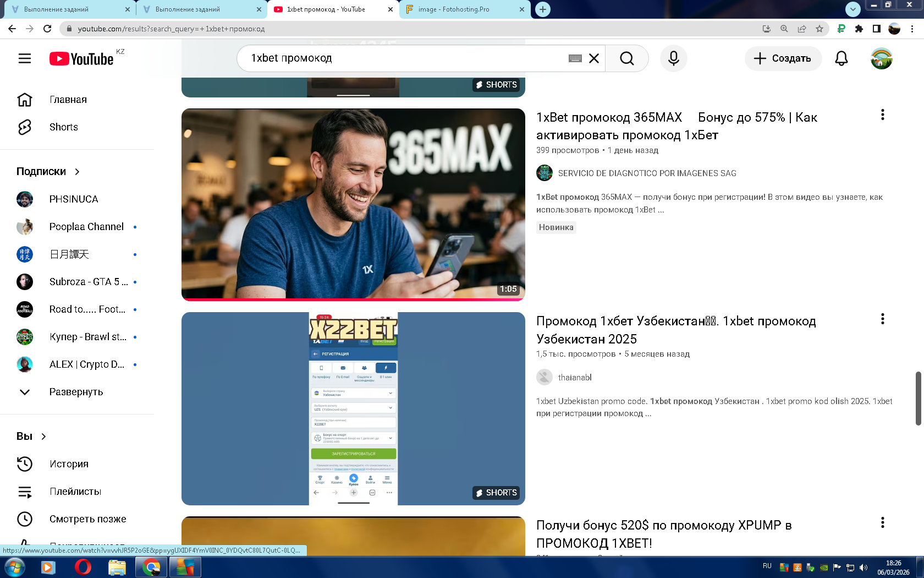Open options menu for 365MAX video
The height and width of the screenshot is (578, 924).
pyautogui.click(x=882, y=114)
